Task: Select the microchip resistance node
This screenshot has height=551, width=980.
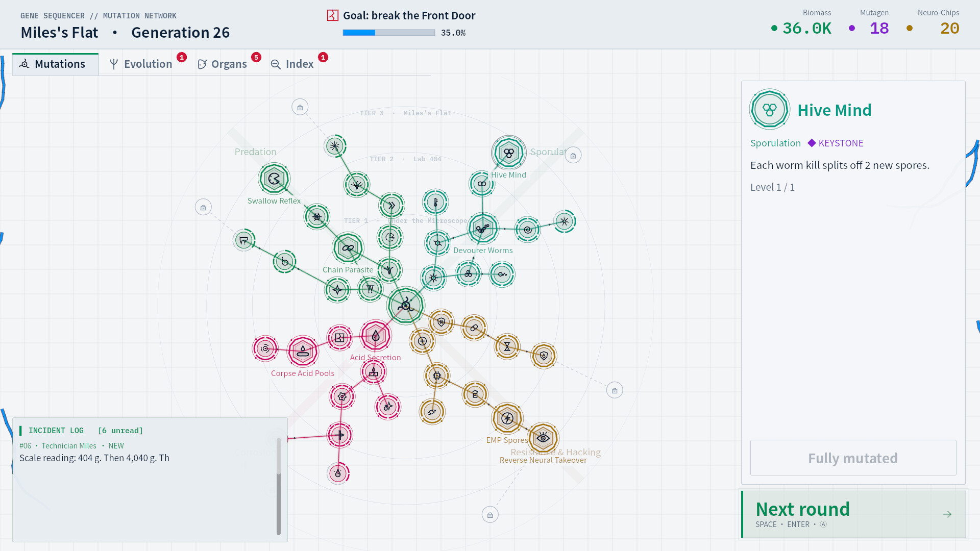Action: [437, 375]
